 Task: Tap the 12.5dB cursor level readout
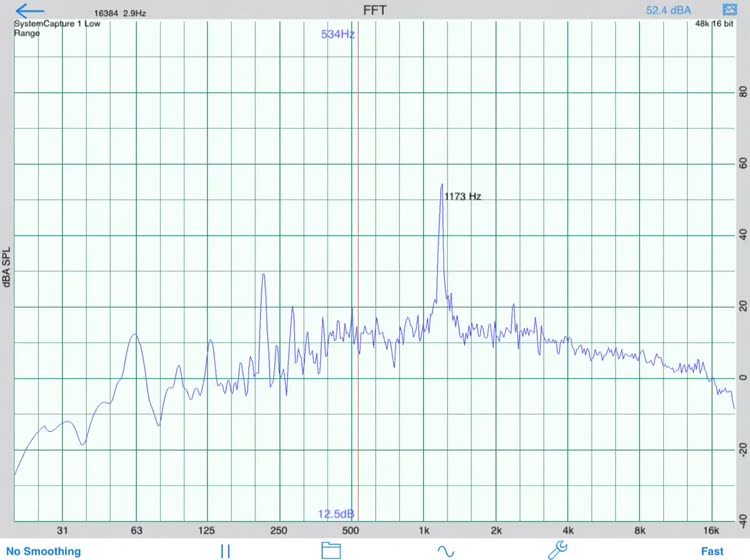336,514
